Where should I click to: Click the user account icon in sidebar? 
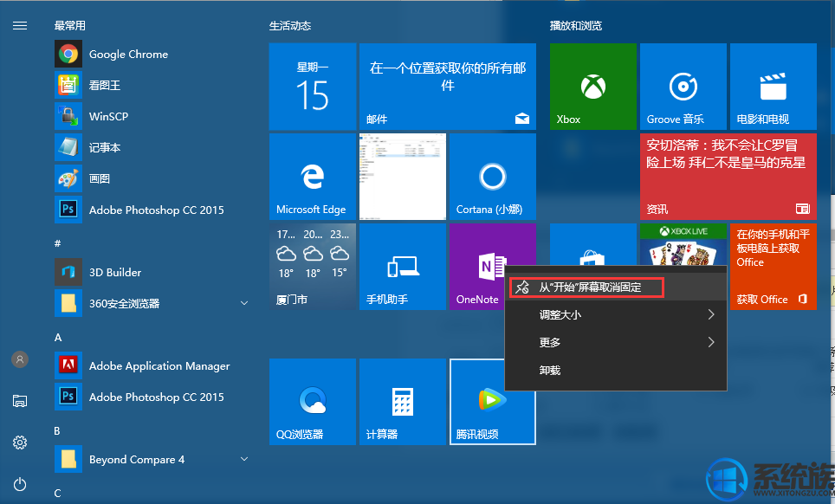[x=20, y=359]
